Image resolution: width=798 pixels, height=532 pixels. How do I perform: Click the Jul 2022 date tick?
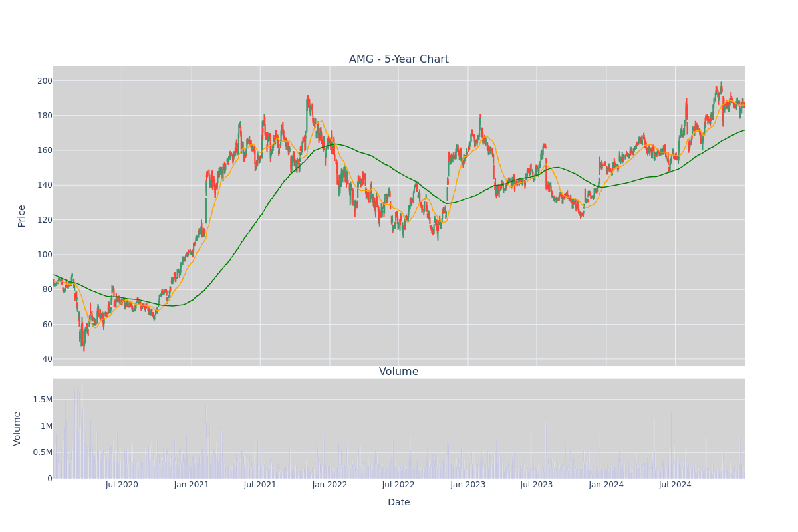click(x=398, y=485)
